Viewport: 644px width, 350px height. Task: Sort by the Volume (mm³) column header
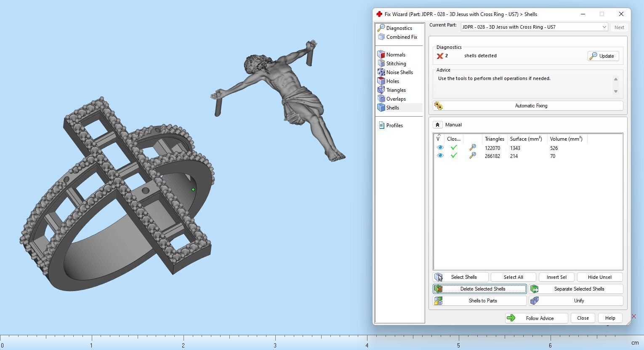(567, 139)
